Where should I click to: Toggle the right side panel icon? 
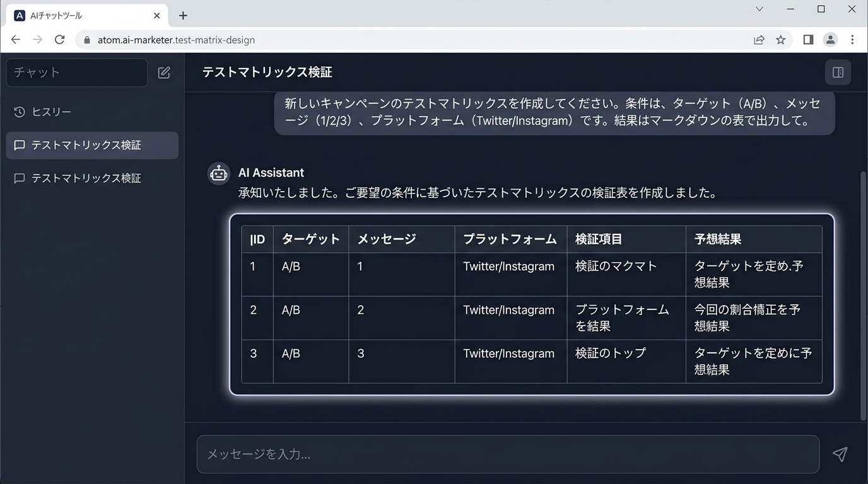pos(838,72)
